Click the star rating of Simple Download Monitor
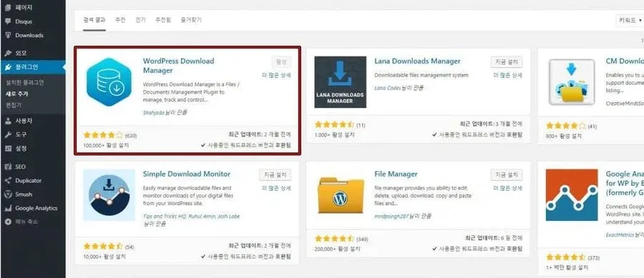The width and height of the screenshot is (644, 278). pos(103,247)
